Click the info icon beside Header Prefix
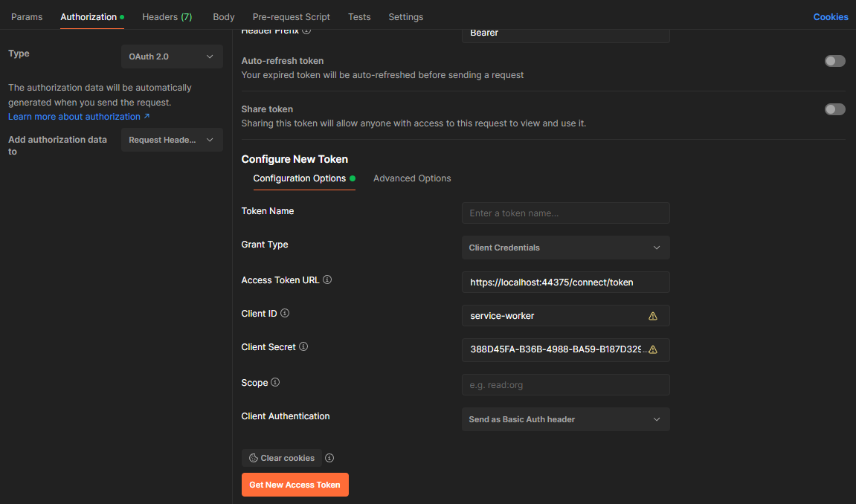This screenshot has height=504, width=856. coord(306,30)
